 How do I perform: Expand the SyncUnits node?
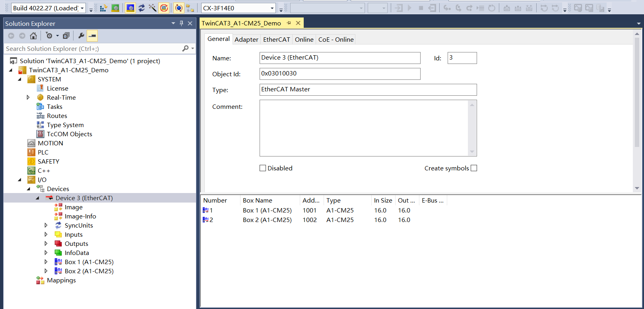46,225
